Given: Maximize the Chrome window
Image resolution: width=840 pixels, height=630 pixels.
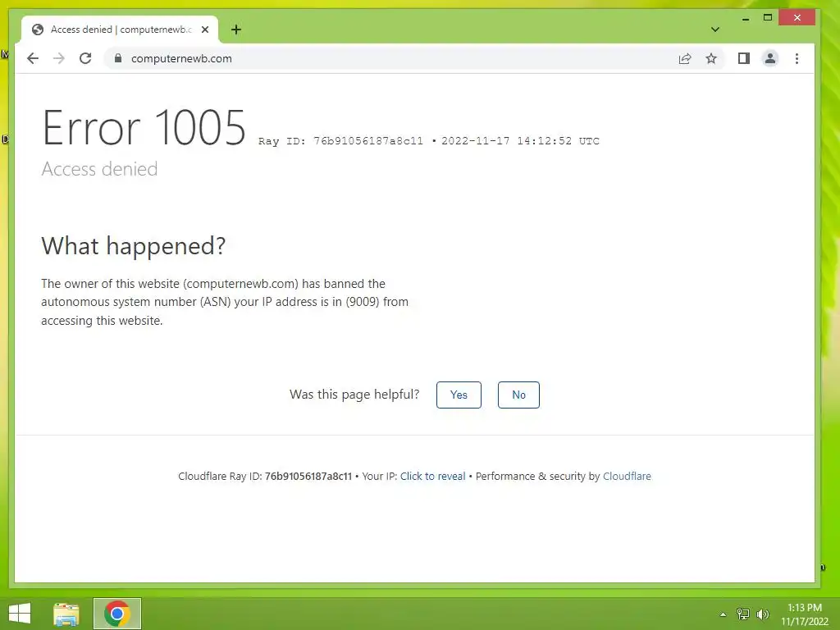Looking at the screenshot, I should [768, 18].
